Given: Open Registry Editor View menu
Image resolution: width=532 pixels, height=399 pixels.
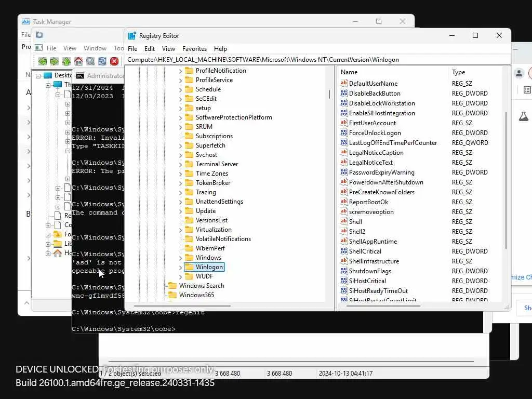Looking at the screenshot, I should 168,48.
